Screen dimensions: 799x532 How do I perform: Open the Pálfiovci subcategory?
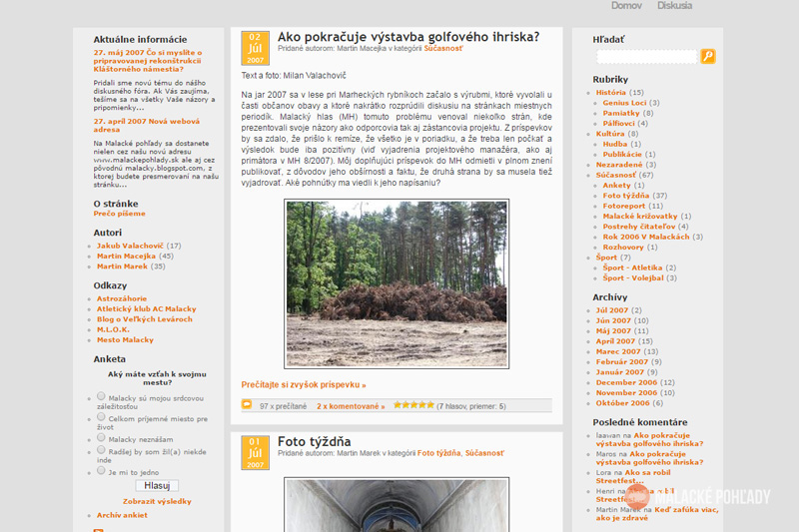(x=618, y=123)
